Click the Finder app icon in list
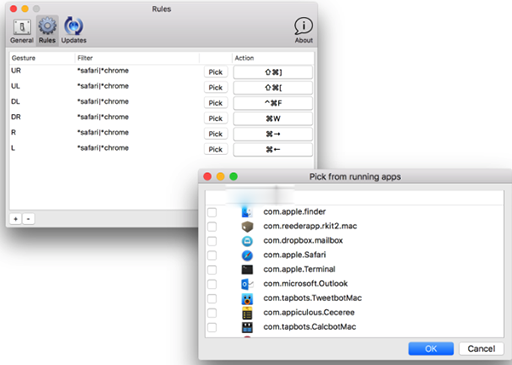Image resolution: width=512 pixels, height=365 pixels. pyautogui.click(x=247, y=212)
